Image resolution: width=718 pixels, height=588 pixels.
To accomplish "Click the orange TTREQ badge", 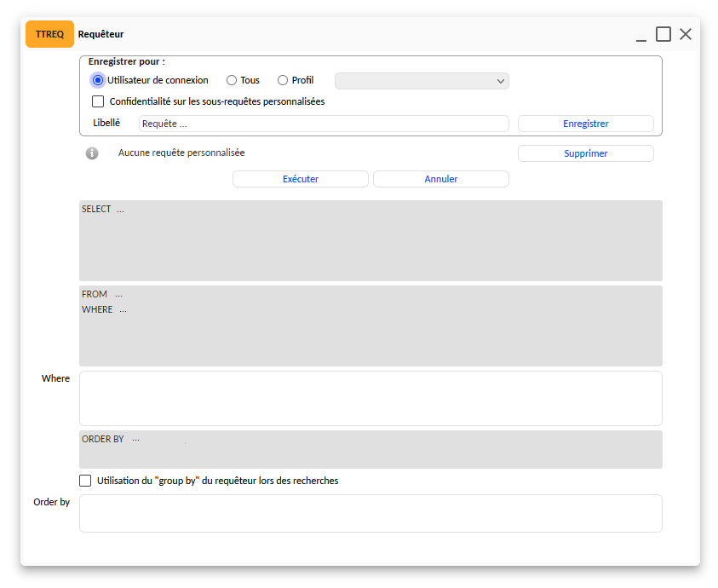I will point(49,34).
